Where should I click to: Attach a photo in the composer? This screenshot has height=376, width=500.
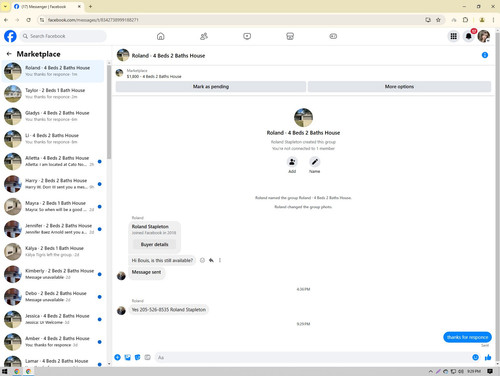coord(128,357)
